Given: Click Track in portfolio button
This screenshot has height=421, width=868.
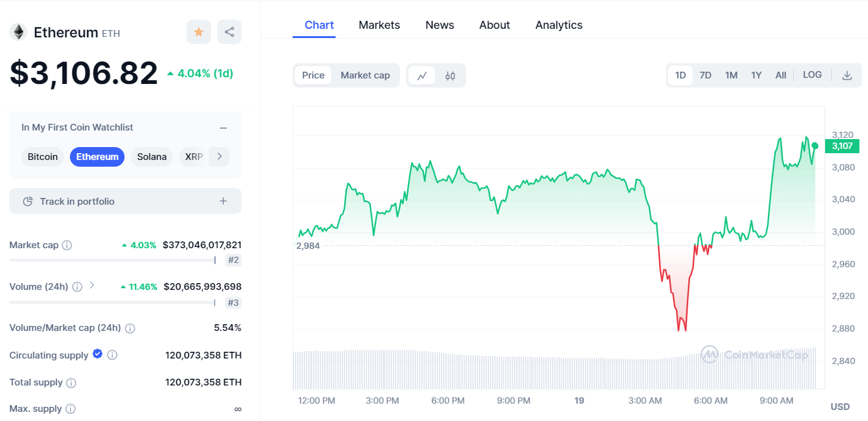Looking at the screenshot, I should (125, 201).
